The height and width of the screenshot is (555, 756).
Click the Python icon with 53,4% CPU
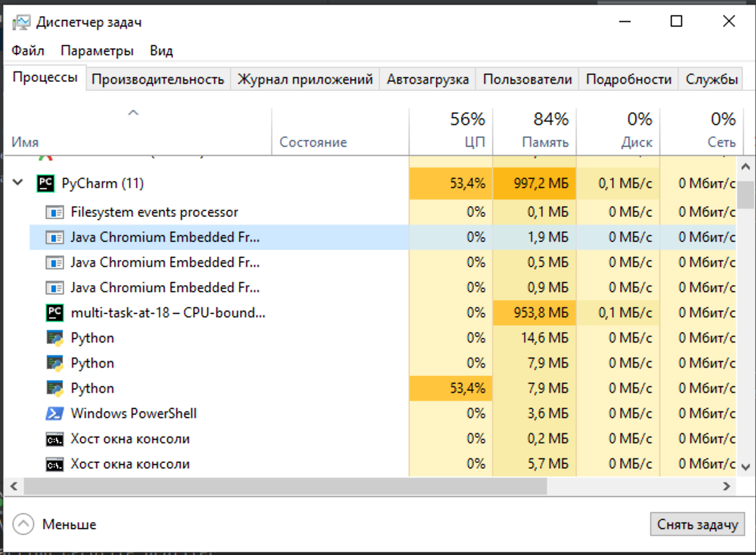pyautogui.click(x=55, y=389)
